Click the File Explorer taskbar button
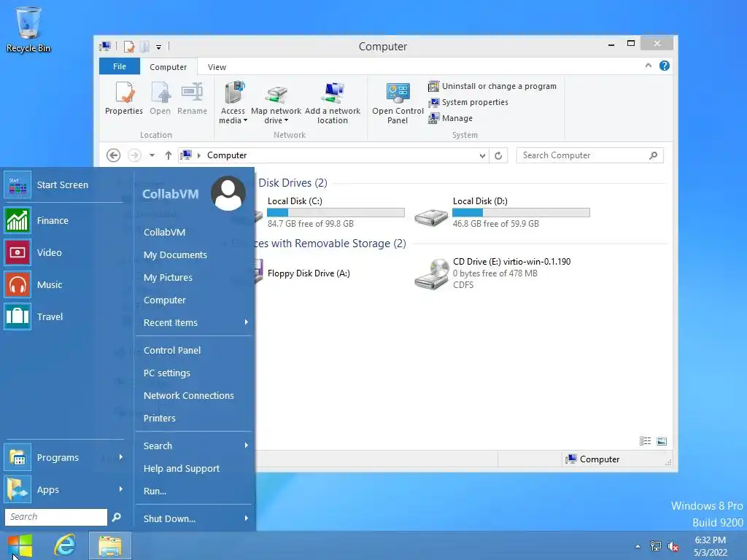The image size is (747, 560). tap(110, 545)
